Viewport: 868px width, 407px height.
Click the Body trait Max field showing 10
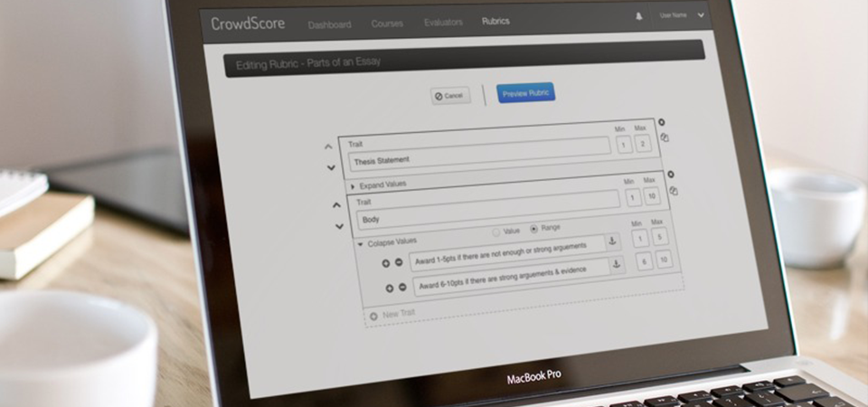(652, 196)
